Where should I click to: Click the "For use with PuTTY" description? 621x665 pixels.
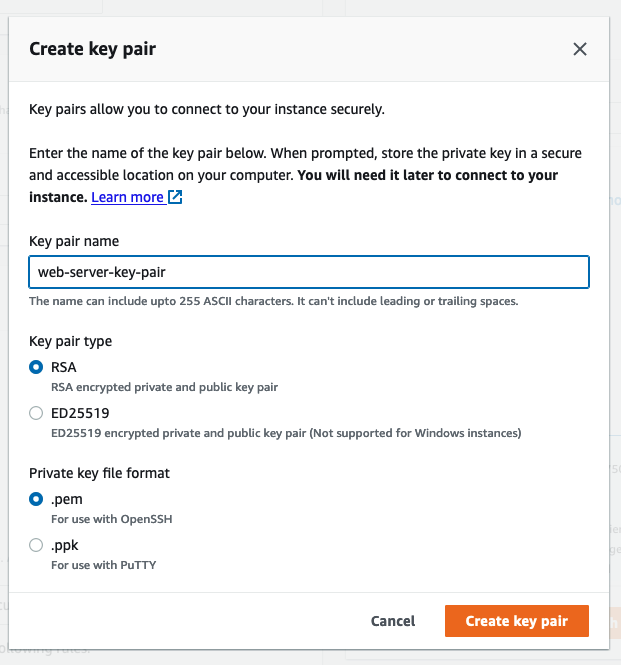click(x=103, y=565)
